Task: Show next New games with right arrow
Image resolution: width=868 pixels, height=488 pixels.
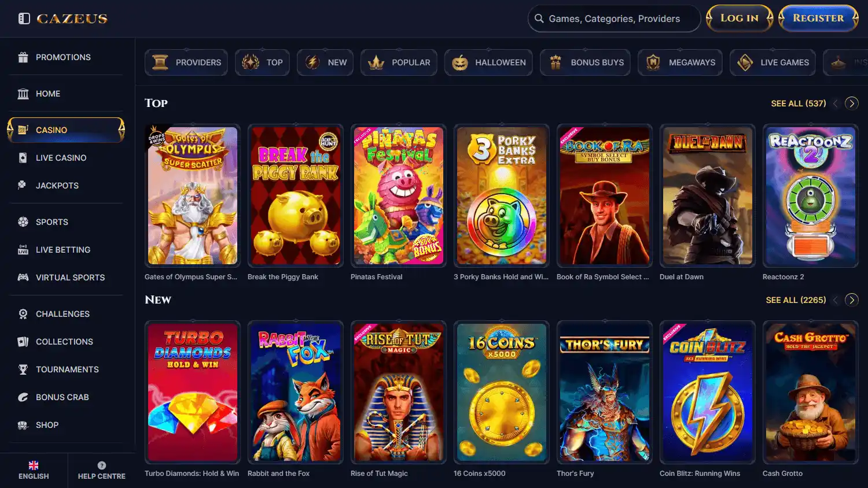Action: pyautogui.click(x=851, y=300)
